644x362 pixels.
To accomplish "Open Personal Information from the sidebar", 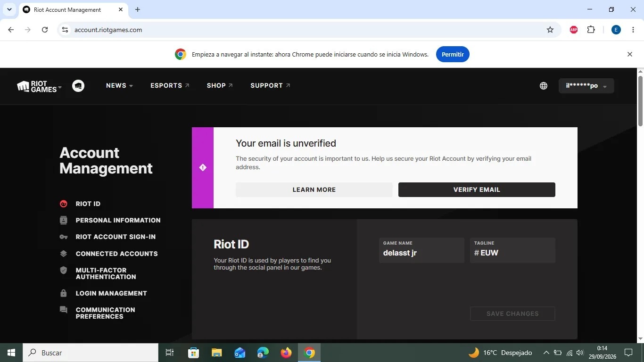I will coord(118,220).
